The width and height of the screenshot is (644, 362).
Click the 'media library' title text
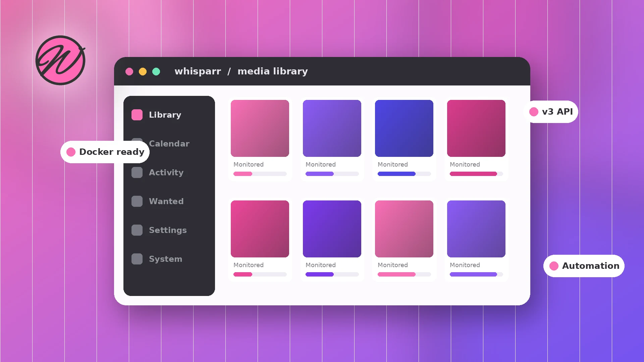tap(273, 71)
